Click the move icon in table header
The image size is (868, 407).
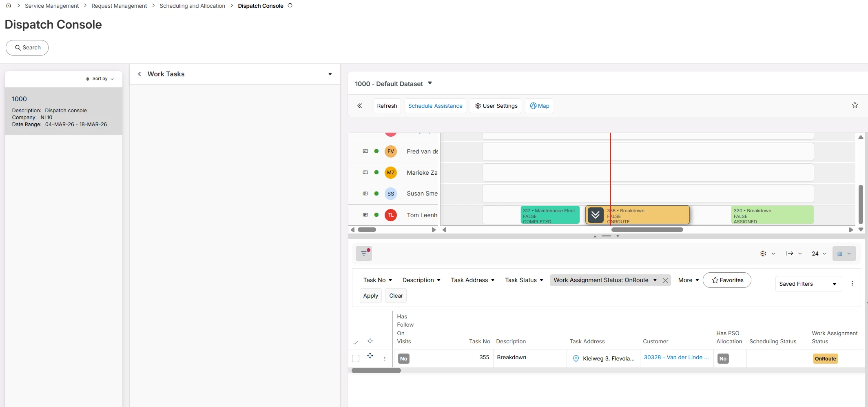click(370, 341)
